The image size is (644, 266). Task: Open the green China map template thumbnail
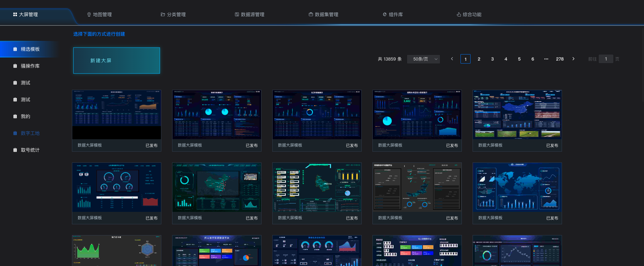click(217, 187)
